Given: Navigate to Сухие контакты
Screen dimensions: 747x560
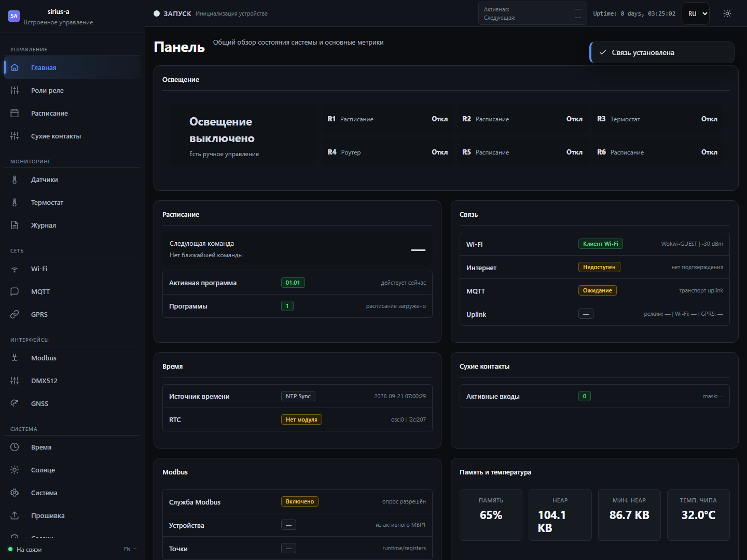Looking at the screenshot, I should coord(72,136).
